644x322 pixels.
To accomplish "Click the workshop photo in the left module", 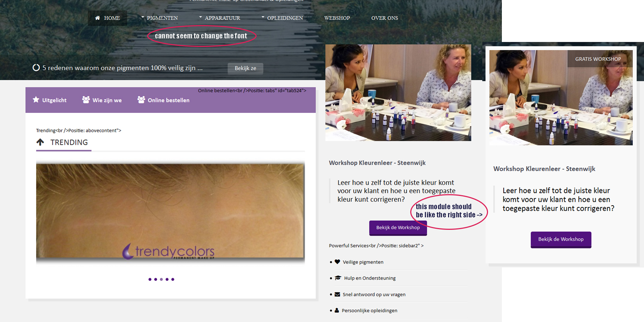I will tap(398, 92).
